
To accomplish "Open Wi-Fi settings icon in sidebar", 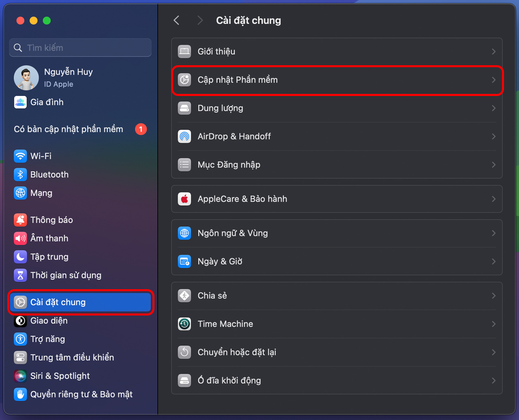I will click(20, 156).
